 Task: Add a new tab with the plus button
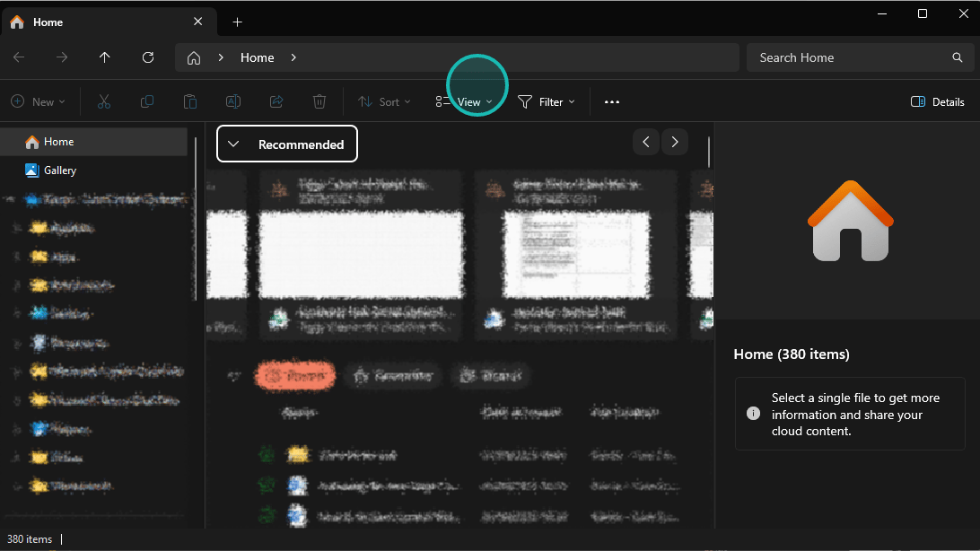point(238,22)
